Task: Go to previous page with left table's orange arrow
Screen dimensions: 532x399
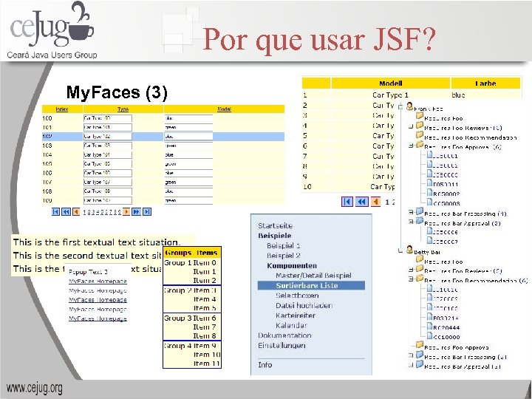Action: 76,212
